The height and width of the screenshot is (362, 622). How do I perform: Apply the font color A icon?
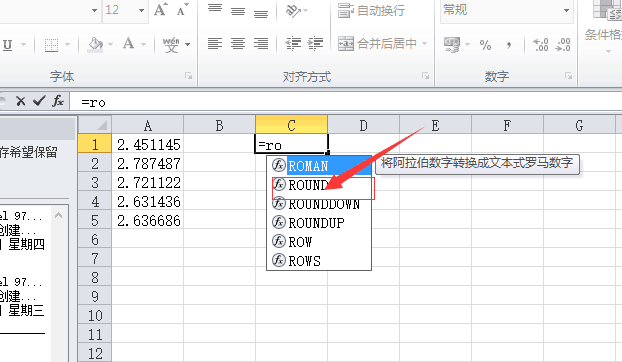click(129, 44)
